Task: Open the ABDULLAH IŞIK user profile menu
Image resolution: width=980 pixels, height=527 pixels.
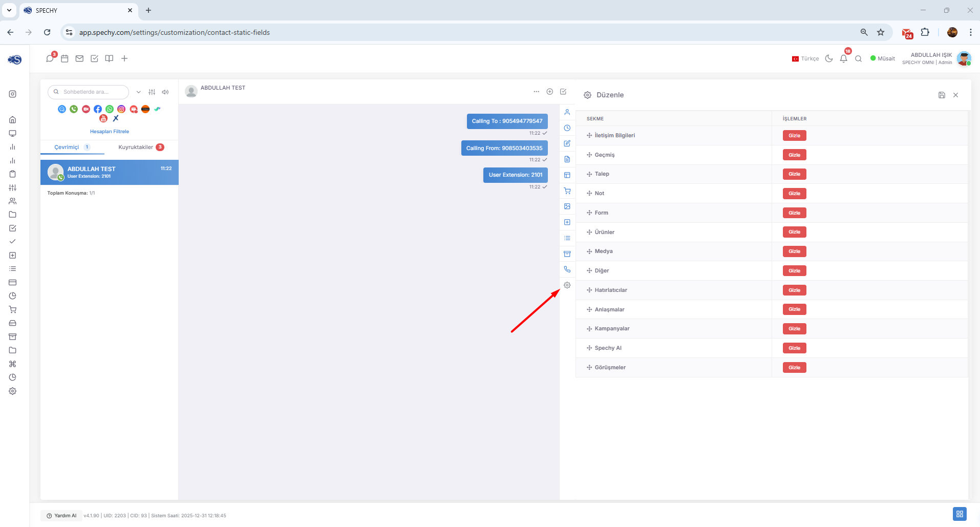Action: pyautogui.click(x=936, y=58)
